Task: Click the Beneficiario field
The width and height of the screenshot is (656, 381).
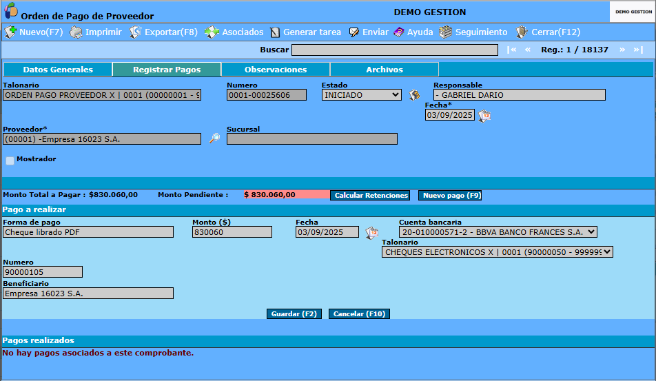Action: 88,293
